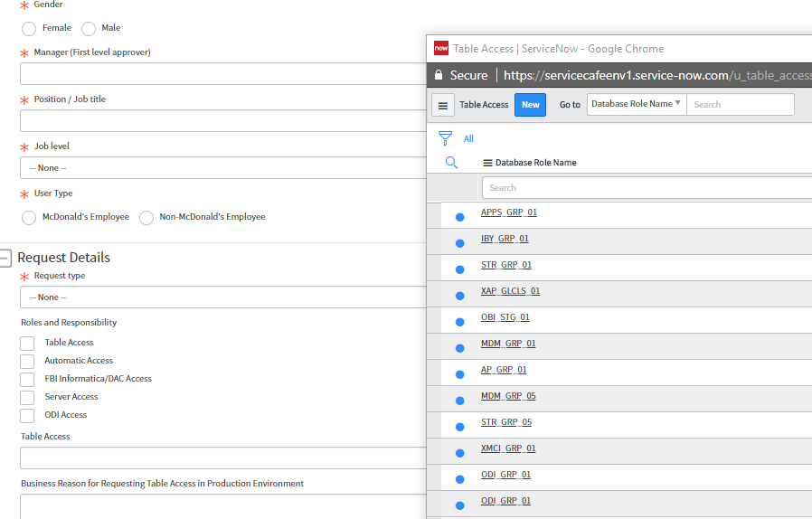Check the FBI Informatica/DAC Access checkbox
This screenshot has width=812, height=519.
click(27, 380)
